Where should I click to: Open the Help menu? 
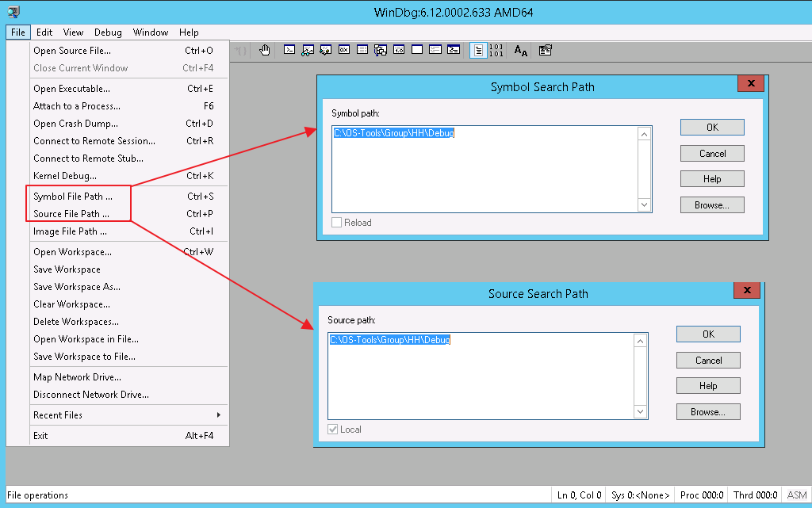click(x=189, y=32)
